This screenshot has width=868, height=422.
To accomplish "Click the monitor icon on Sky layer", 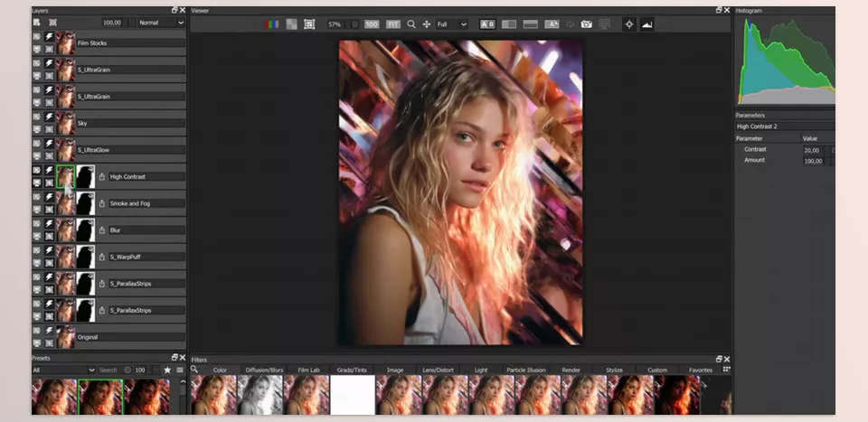I will tap(37, 129).
